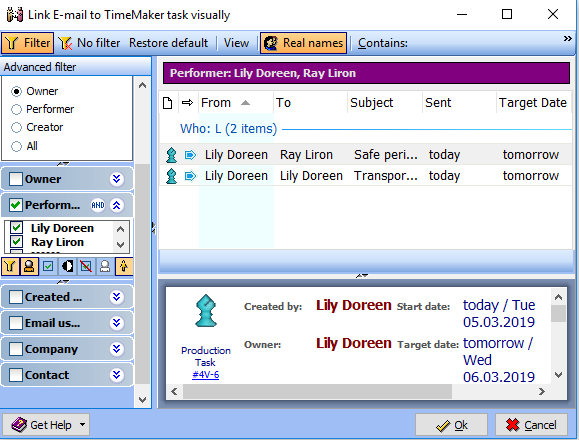
Task: Select the Performer radio button
Action: point(16,109)
